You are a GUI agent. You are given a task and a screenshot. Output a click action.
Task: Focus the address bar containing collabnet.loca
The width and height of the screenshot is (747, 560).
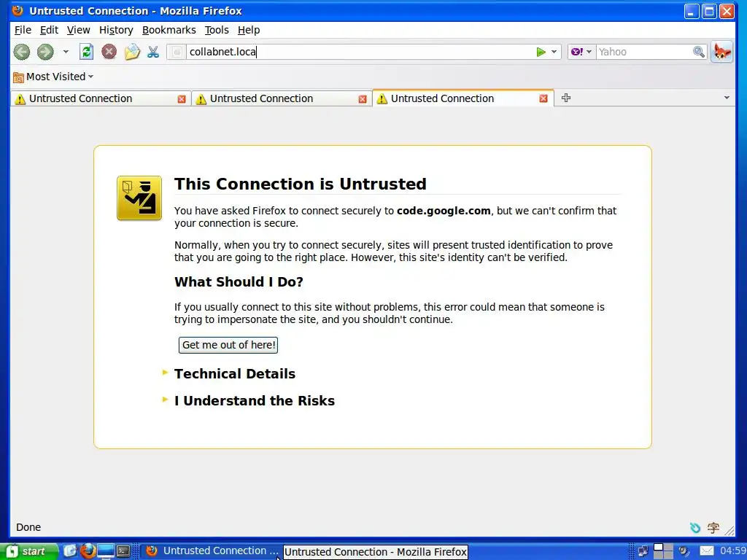(360, 52)
